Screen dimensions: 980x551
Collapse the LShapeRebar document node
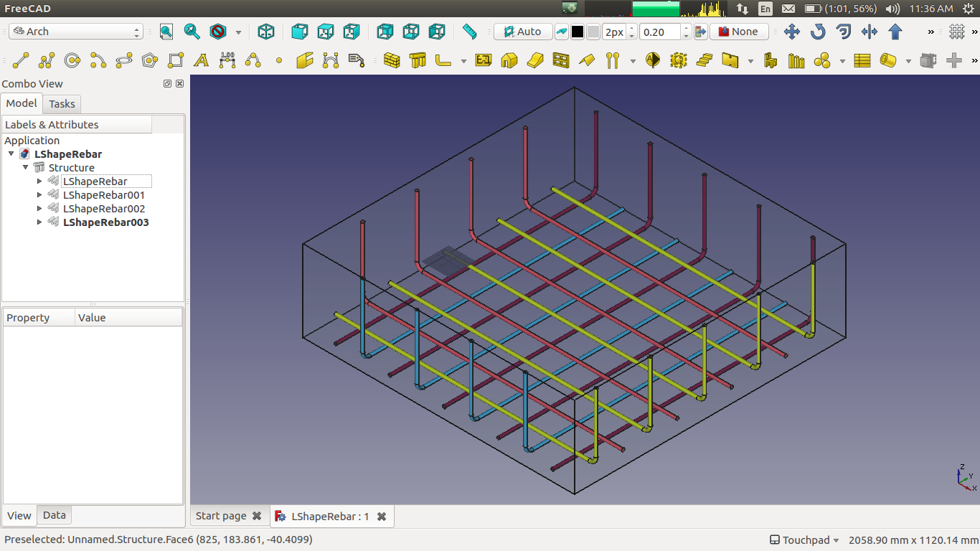[x=11, y=154]
